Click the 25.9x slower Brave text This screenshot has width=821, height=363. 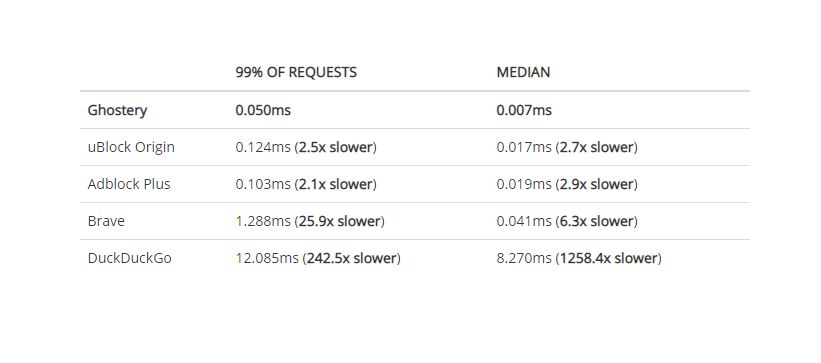[x=340, y=221]
